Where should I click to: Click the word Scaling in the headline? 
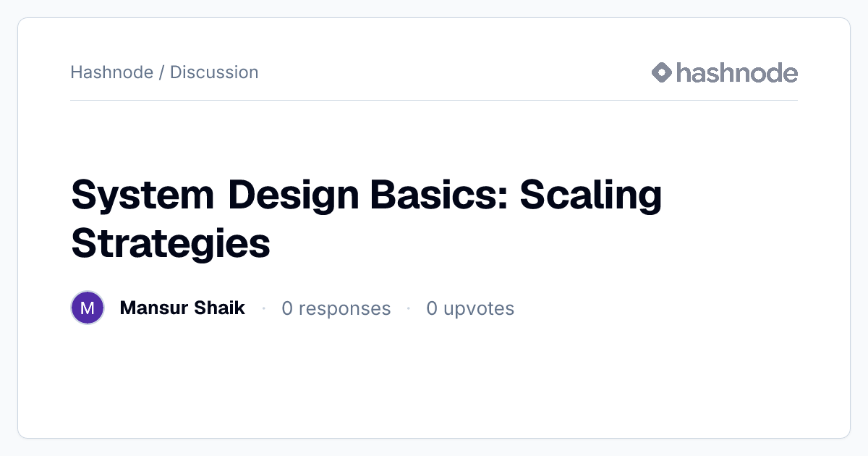pyautogui.click(x=590, y=195)
